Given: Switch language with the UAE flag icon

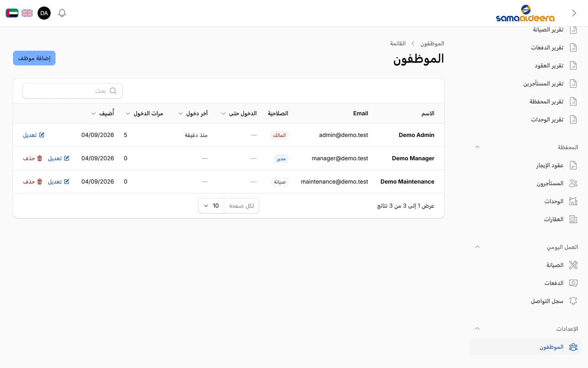Looking at the screenshot, I should pos(12,13).
